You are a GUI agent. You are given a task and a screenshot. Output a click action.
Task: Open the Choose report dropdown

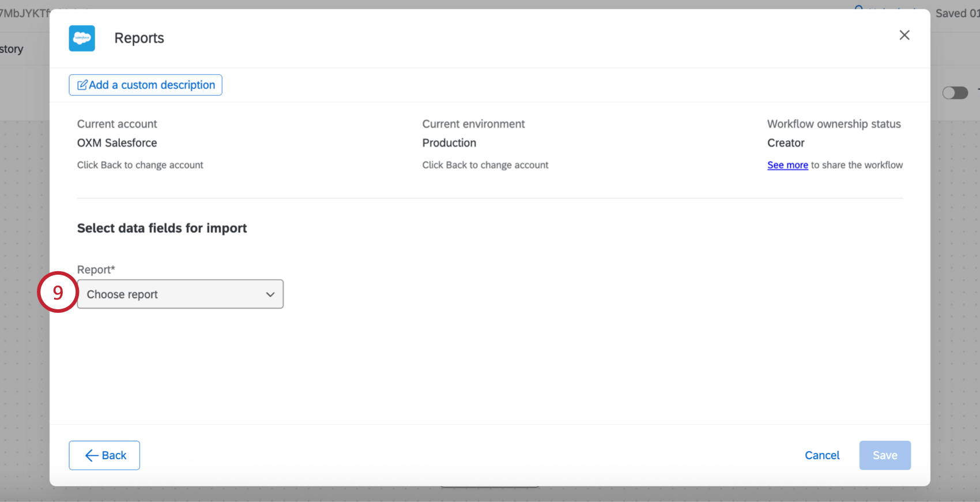tap(180, 294)
